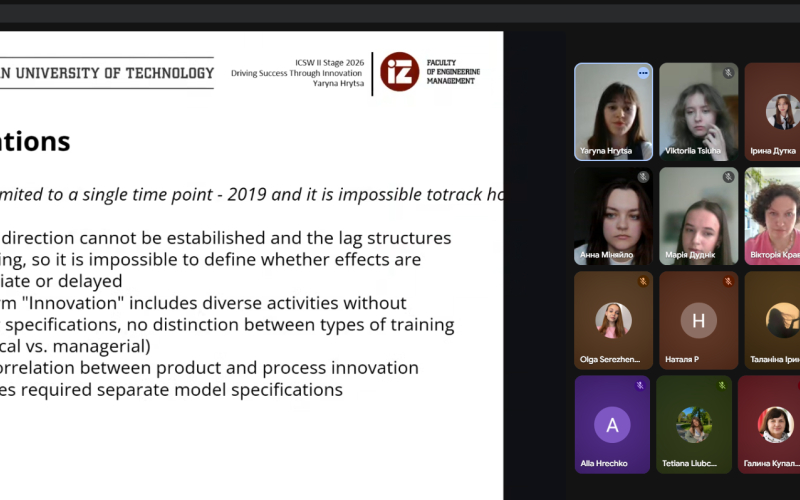This screenshot has width=800, height=500.
Task: Click Tetiana Liubc's round profile photo
Action: click(x=693, y=425)
